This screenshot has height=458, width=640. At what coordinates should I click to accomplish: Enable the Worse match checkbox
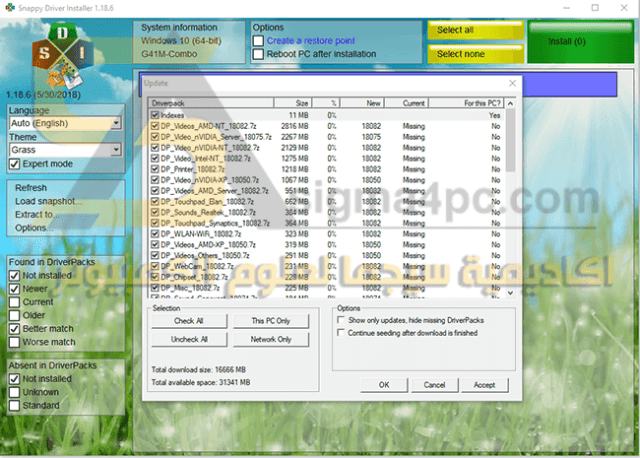click(x=14, y=342)
